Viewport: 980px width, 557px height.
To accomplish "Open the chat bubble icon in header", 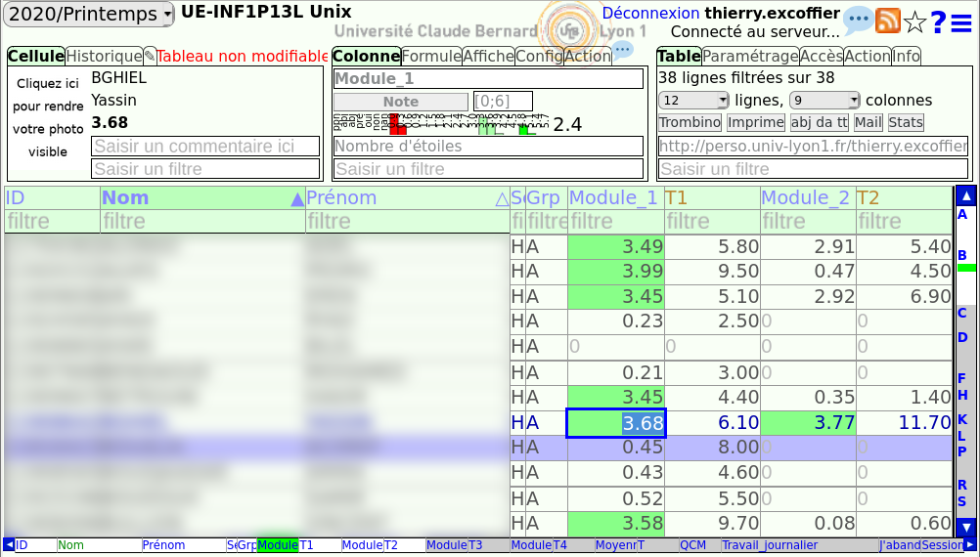I will point(858,20).
